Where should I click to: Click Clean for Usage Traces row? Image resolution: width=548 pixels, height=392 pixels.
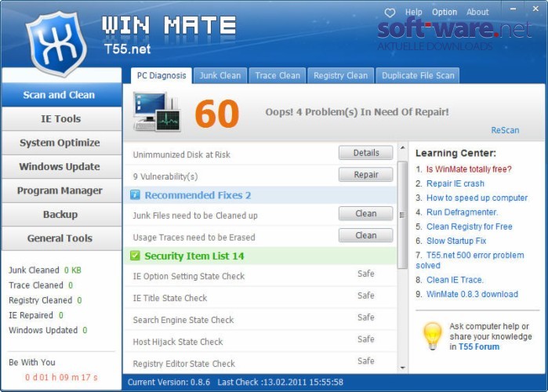365,235
